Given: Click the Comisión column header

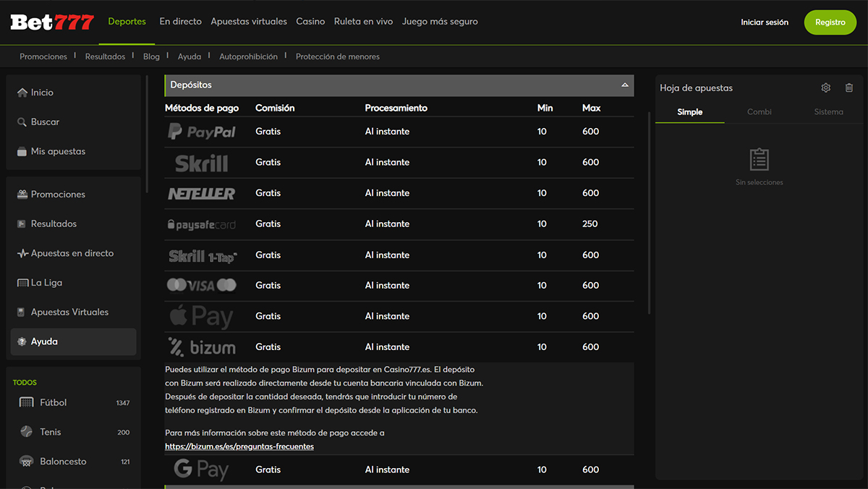Looking at the screenshot, I should 275,108.
